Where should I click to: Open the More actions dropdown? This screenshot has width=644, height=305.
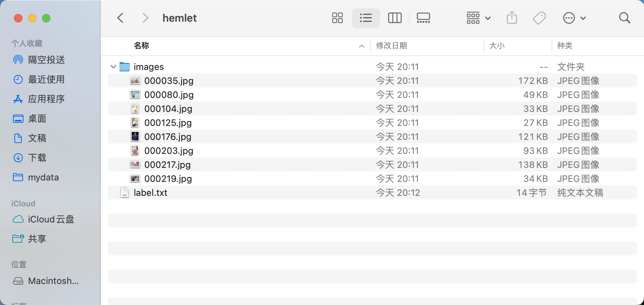click(574, 18)
